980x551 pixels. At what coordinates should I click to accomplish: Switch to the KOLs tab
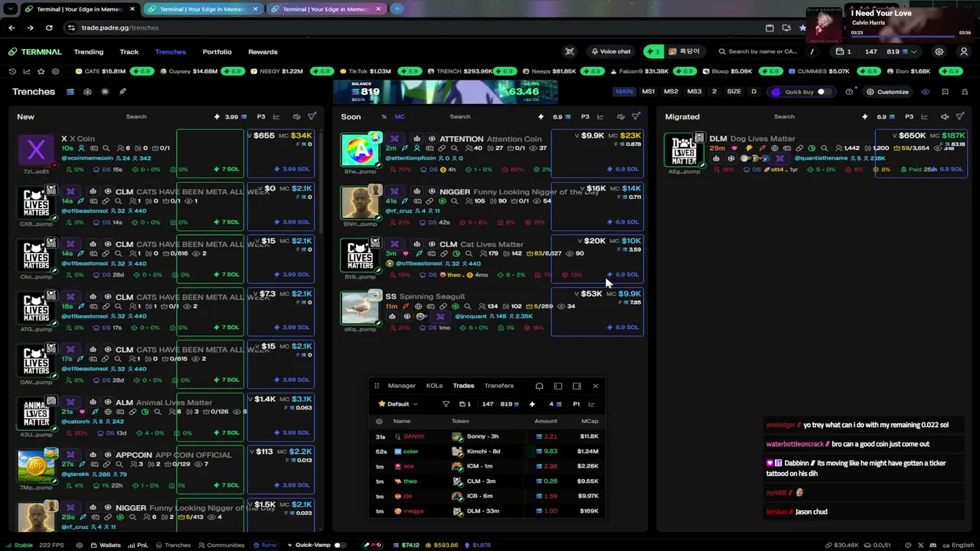point(434,386)
